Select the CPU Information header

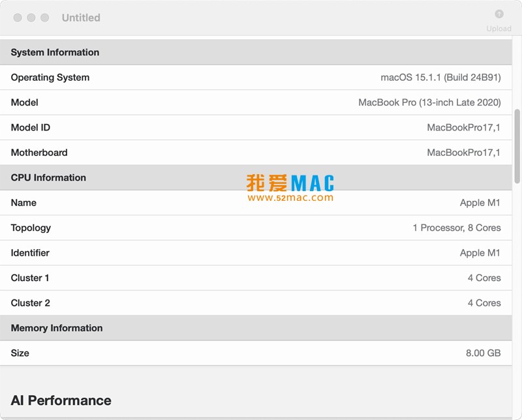click(48, 178)
